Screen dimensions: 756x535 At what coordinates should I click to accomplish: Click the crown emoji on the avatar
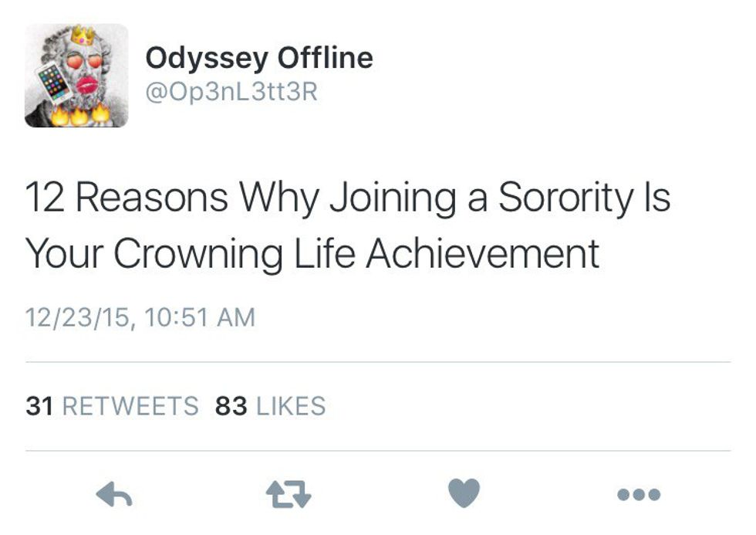click(x=83, y=35)
